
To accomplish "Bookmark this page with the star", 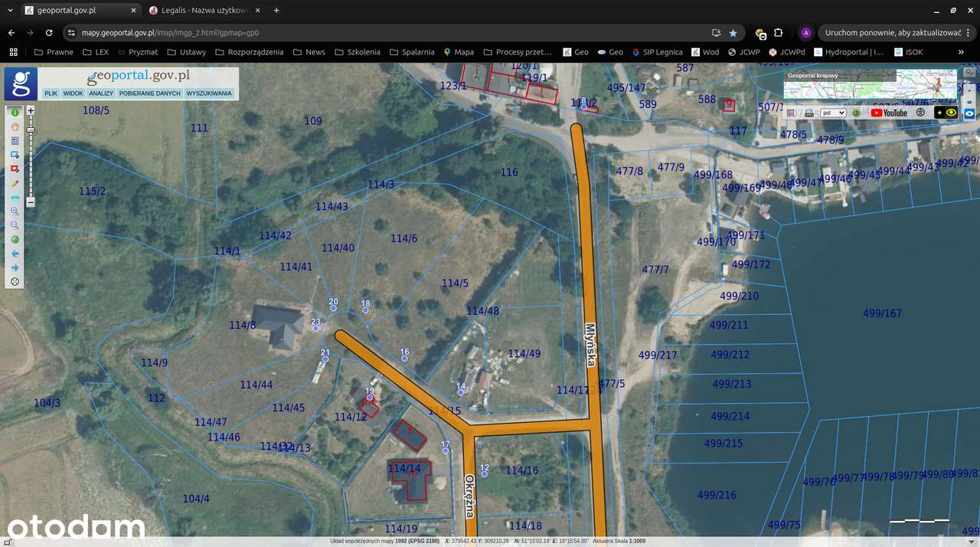I will tap(733, 33).
